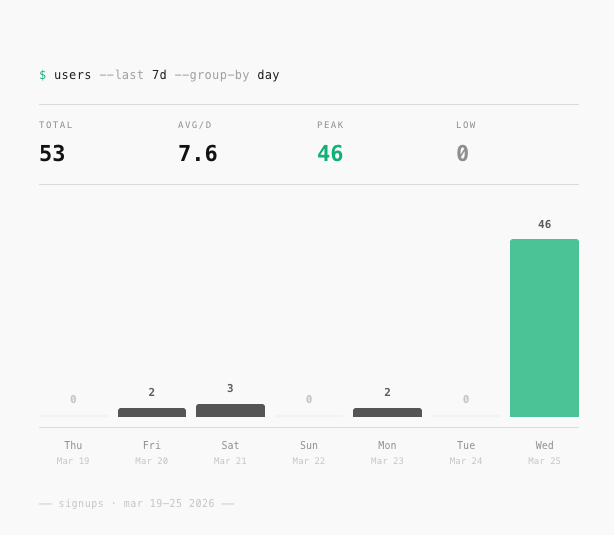The height and width of the screenshot is (535, 614).
Task: Click the 0 label above Sun
Action: point(309,399)
